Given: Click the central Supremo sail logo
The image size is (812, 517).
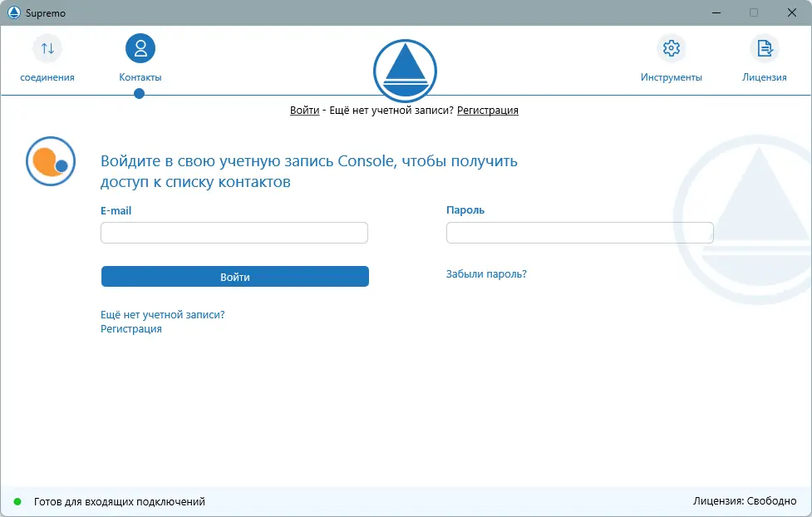Looking at the screenshot, I should [x=405, y=71].
